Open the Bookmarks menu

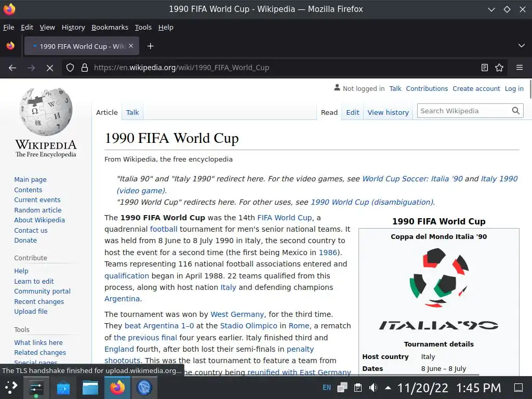(110, 27)
